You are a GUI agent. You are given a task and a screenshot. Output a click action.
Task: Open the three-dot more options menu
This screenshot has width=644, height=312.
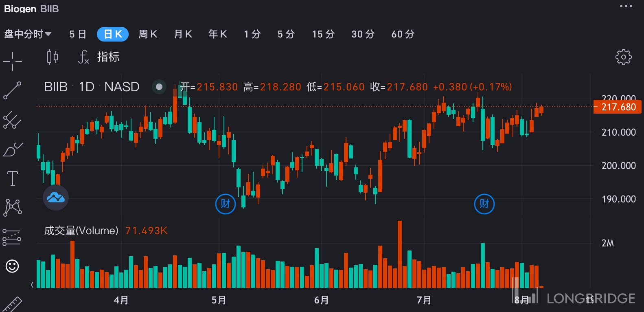pos(626,6)
